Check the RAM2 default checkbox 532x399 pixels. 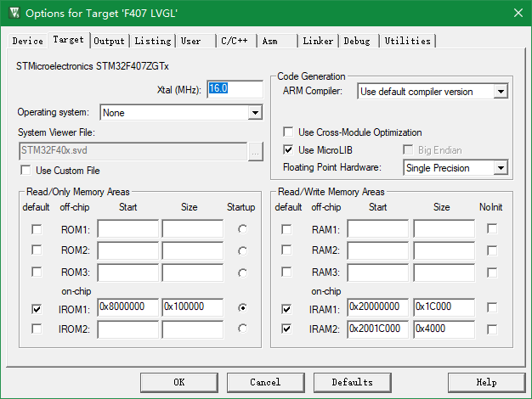click(286, 250)
